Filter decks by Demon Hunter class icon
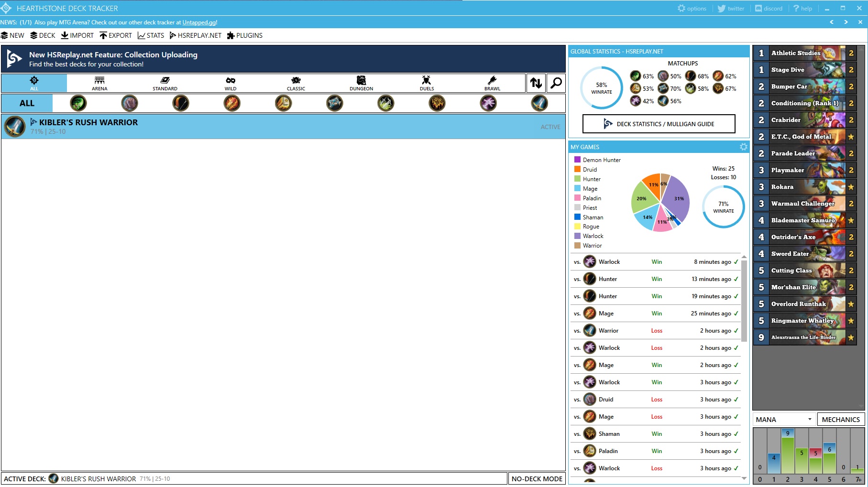The height and width of the screenshot is (487, 868). click(78, 103)
